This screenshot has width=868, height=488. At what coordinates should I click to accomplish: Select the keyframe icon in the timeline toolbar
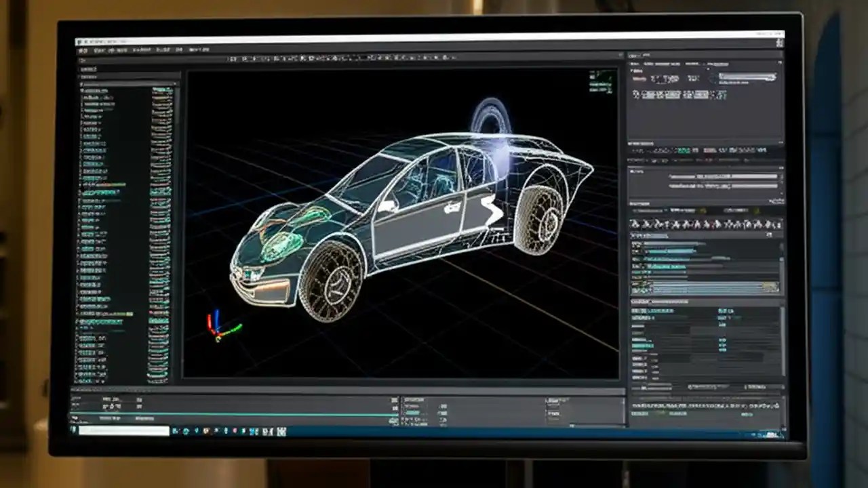pos(111,407)
